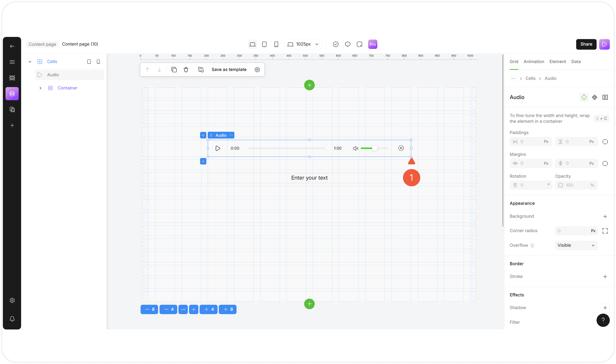Click Save as template button
616x364 pixels.
[x=229, y=70]
